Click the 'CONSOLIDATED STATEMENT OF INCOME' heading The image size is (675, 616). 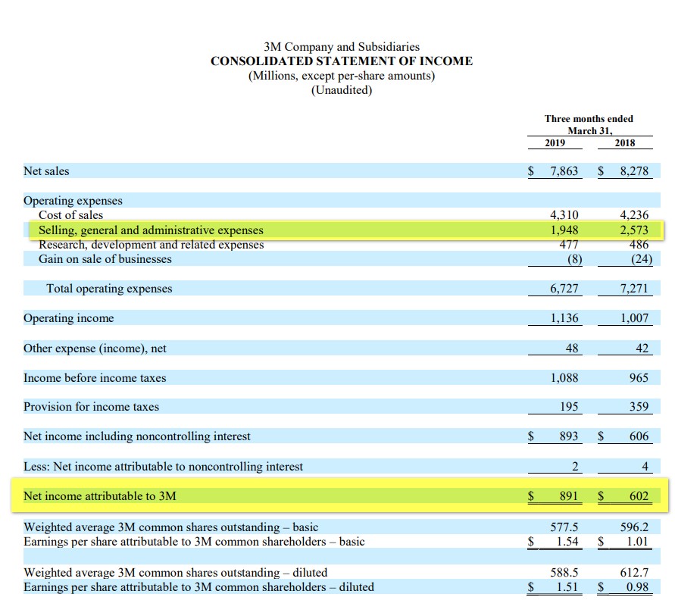[342, 61]
